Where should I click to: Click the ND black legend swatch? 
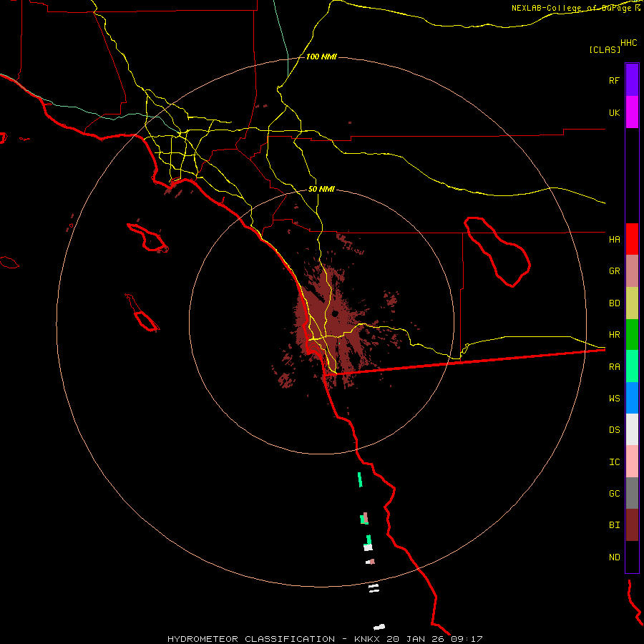tap(632, 557)
